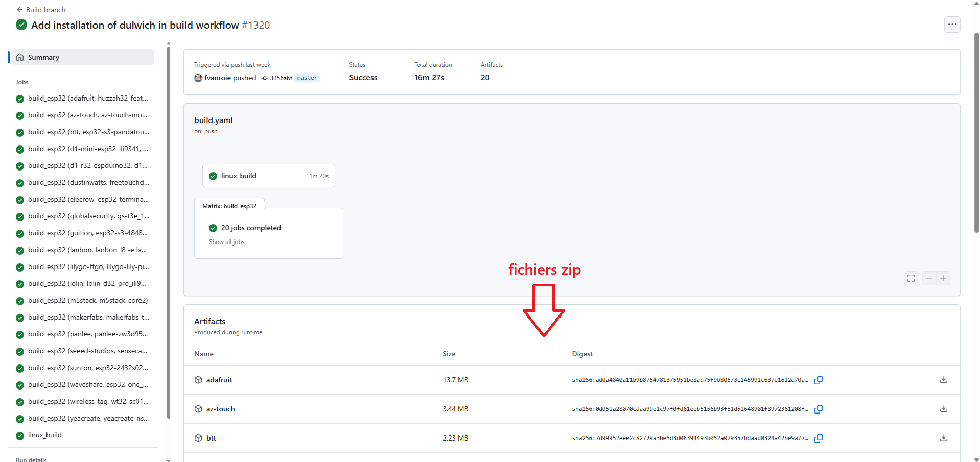Enter fullscreen for workflow graph
Screen dimensions: 980x462
click(911, 278)
